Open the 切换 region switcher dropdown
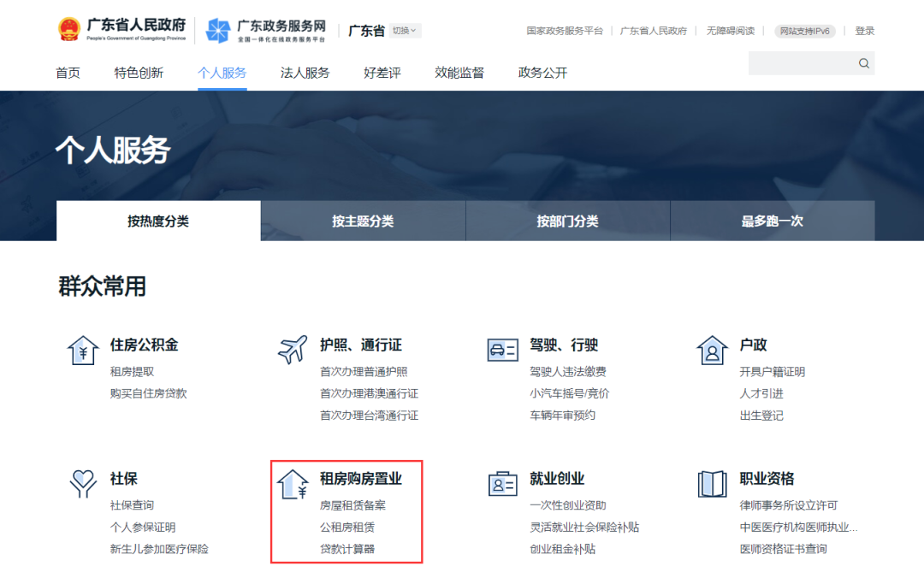Viewport: 924px width, 578px height. point(402,30)
